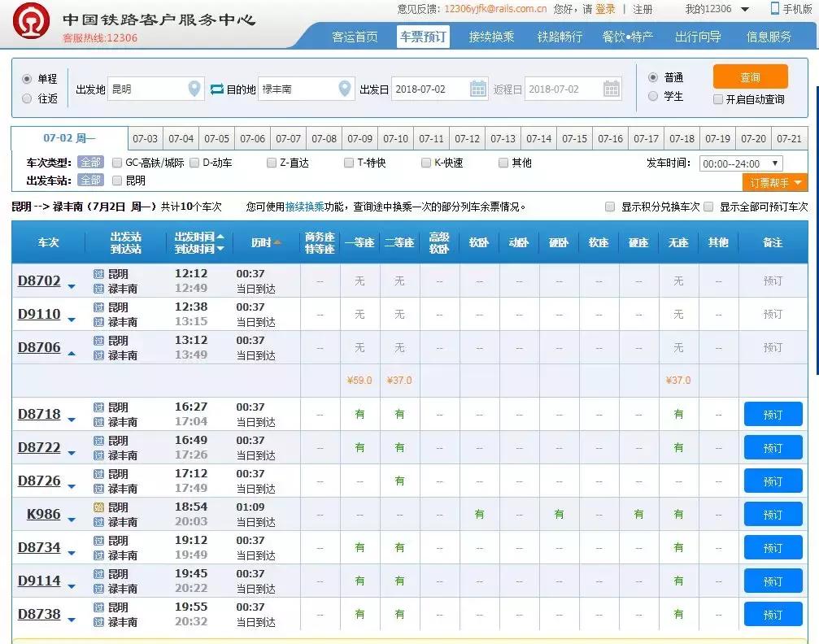
Task: Select the 07-05 date tab
Action: point(216,138)
